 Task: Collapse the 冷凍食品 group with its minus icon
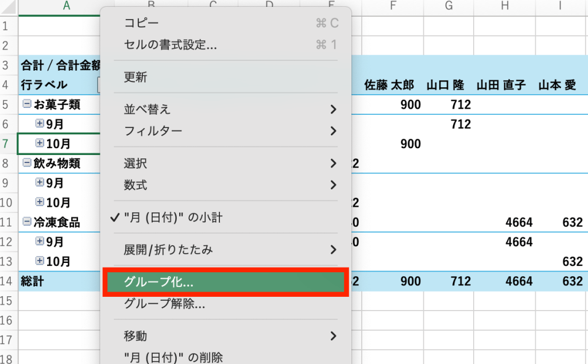coord(26,222)
